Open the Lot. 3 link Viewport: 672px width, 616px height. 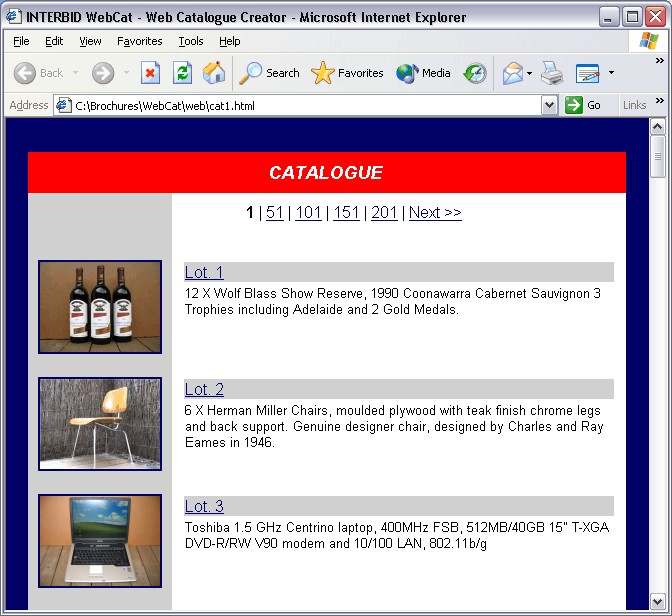tap(204, 506)
